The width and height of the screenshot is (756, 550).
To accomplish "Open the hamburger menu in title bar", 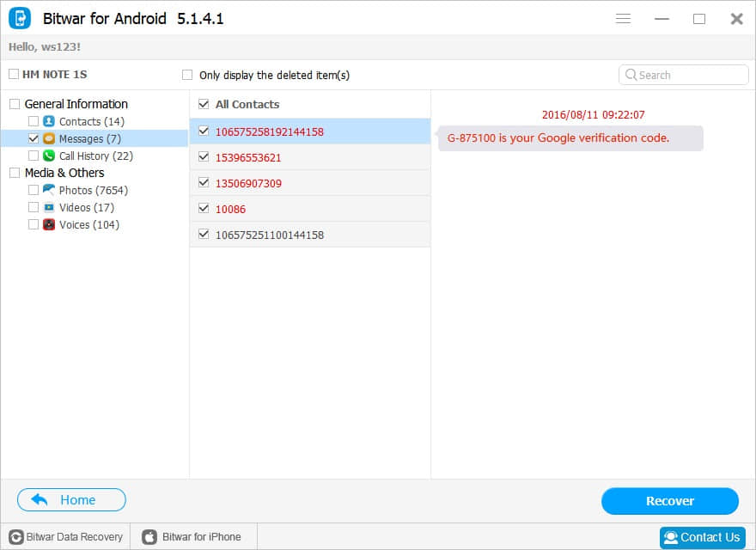I will (x=623, y=18).
